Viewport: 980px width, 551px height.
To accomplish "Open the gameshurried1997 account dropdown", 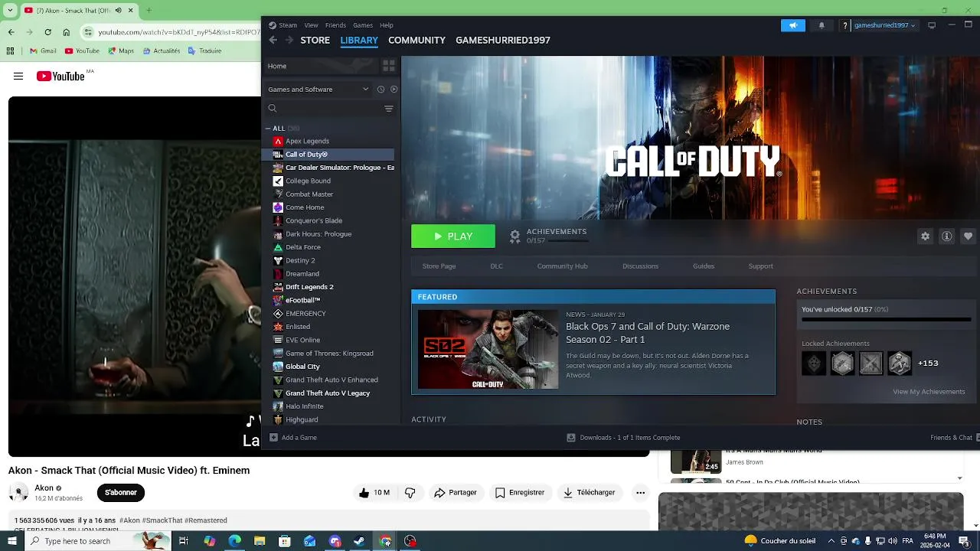I will [884, 25].
